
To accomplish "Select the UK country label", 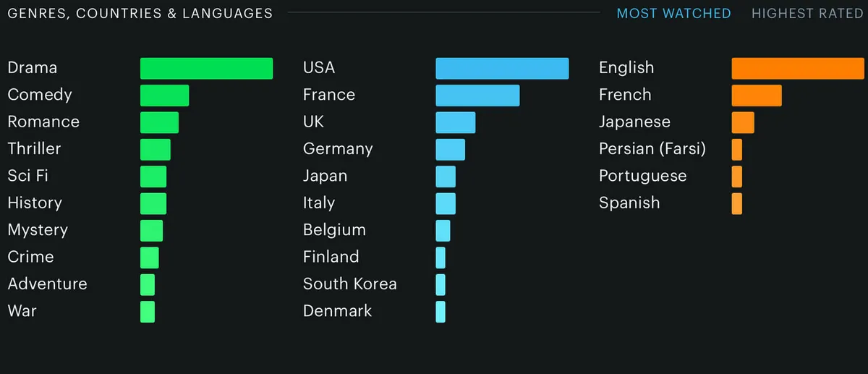I will pos(314,122).
